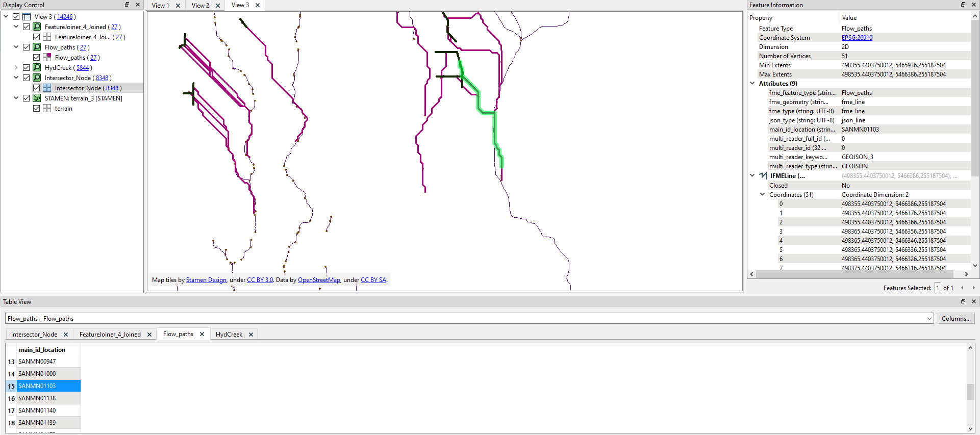The height and width of the screenshot is (435, 980).
Task: Toggle FeatureJoiner_4_Joined dataset checkbox
Action: tap(27, 27)
